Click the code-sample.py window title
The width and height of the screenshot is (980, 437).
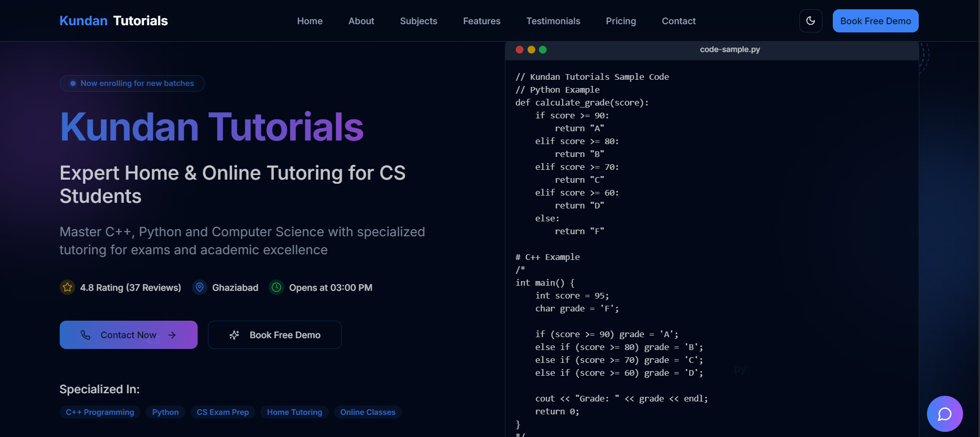(730, 49)
